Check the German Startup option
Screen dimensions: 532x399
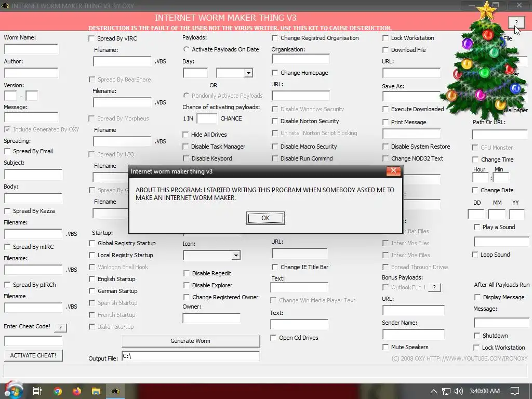(x=91, y=291)
